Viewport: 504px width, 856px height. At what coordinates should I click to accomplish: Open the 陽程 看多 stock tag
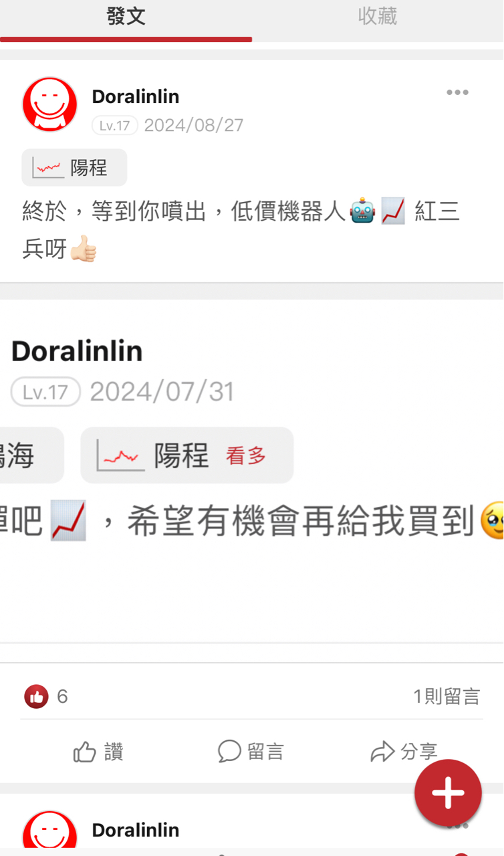click(186, 455)
